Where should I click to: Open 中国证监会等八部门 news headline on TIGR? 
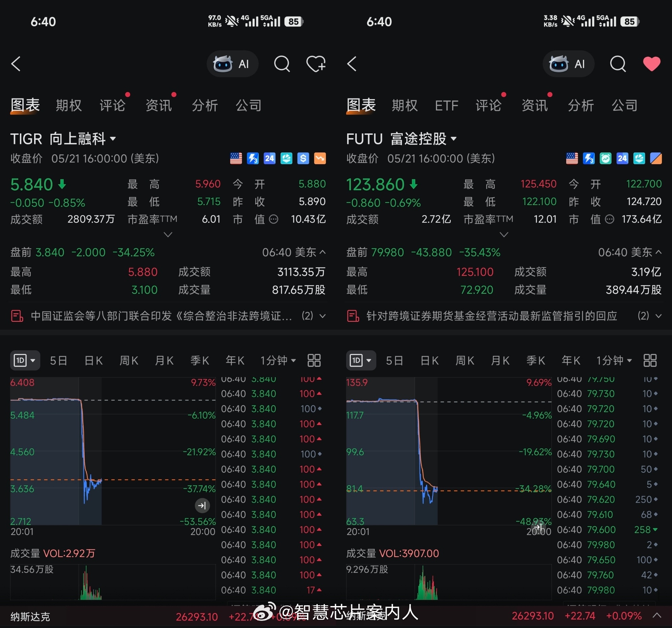pyautogui.click(x=161, y=316)
